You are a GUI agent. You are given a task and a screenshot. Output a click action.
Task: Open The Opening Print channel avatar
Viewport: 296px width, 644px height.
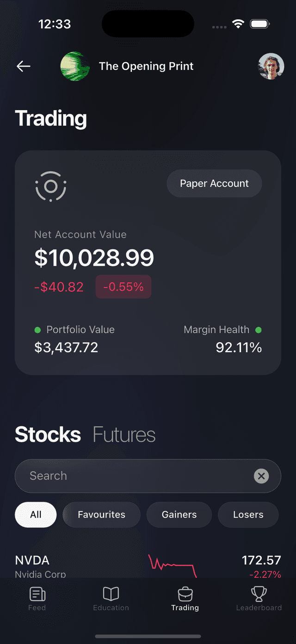click(x=75, y=66)
